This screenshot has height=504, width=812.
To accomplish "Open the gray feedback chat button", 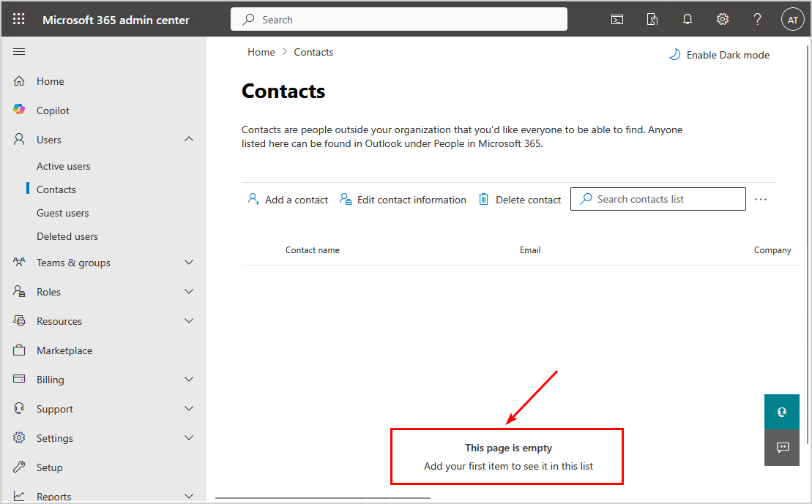I will pos(782,448).
